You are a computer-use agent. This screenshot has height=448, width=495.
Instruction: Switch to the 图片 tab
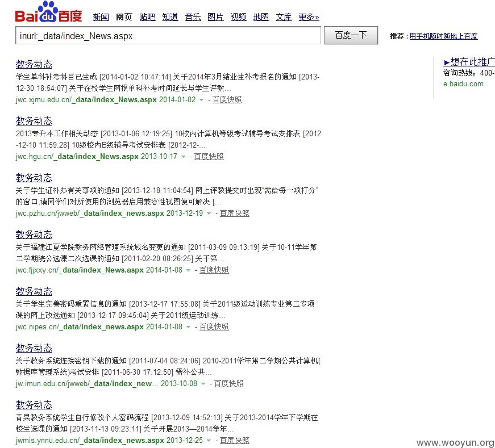click(215, 16)
